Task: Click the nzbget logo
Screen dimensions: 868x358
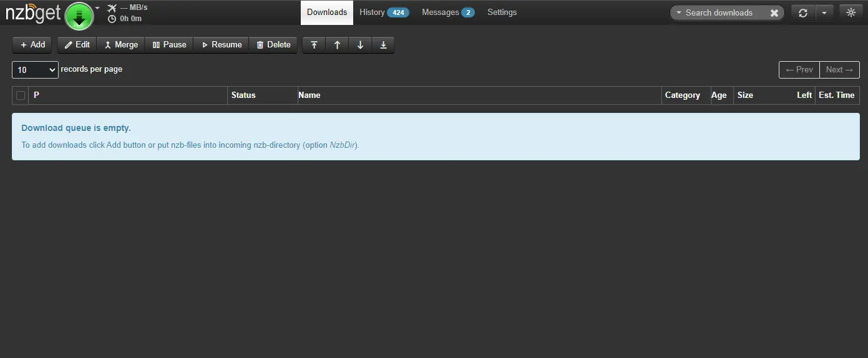Action: pos(33,13)
